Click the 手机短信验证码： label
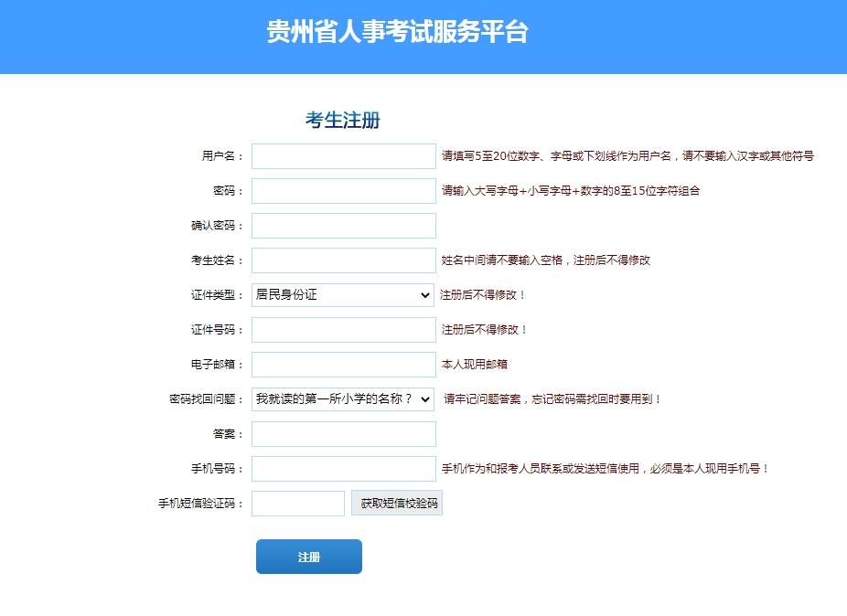This screenshot has height=616, width=847. pos(201,504)
